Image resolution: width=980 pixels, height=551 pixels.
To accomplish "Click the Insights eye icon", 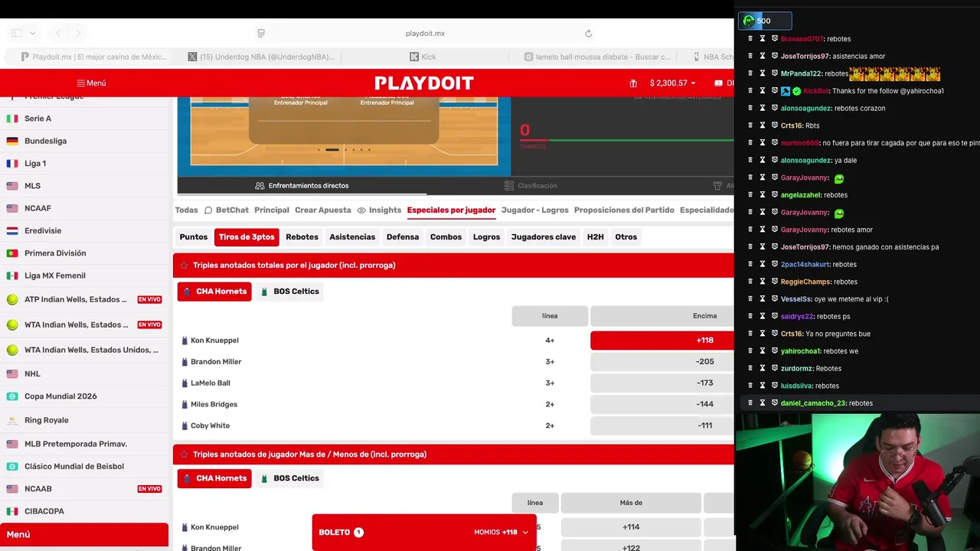I will click(x=361, y=210).
